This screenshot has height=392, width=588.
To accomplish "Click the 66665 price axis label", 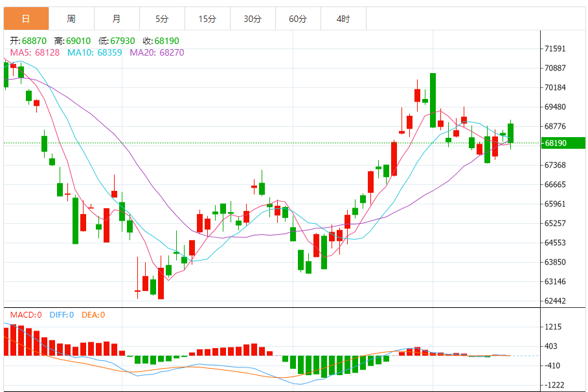I will 555,184.
